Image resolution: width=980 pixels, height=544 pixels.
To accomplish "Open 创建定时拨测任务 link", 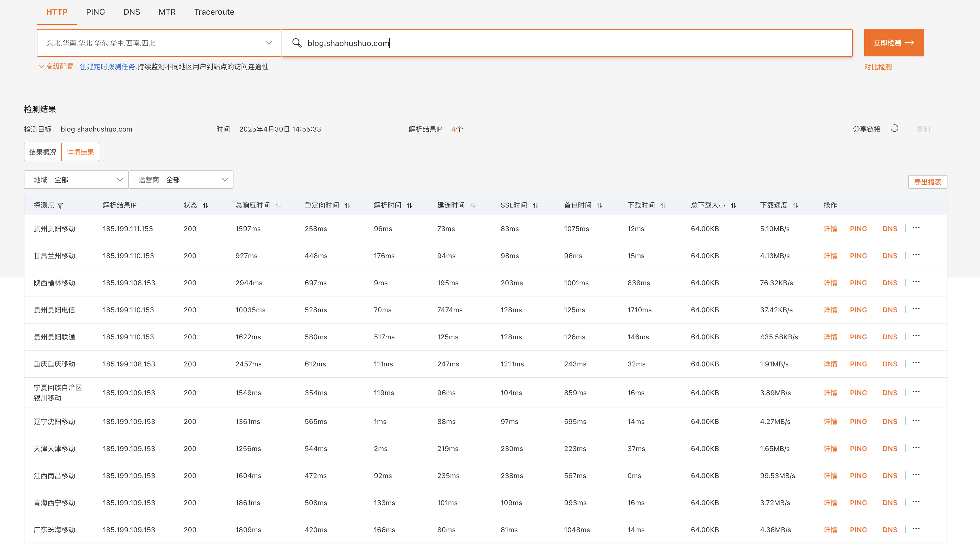I will 107,66.
